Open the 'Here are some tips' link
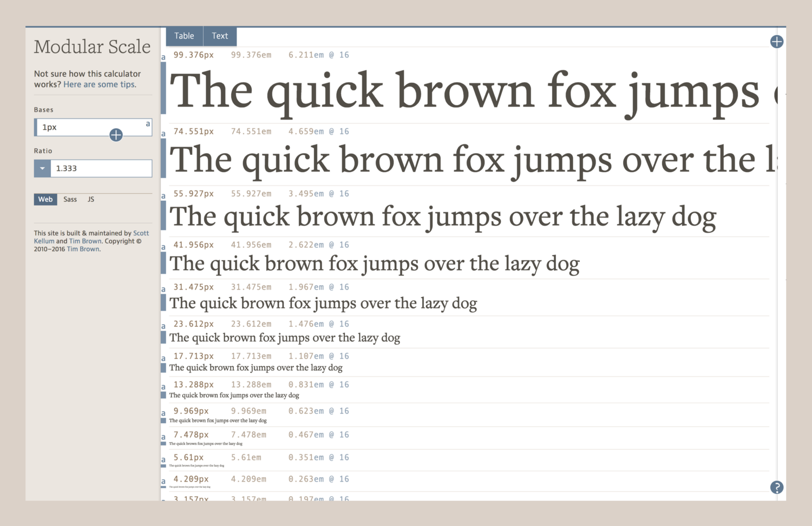 (100, 84)
